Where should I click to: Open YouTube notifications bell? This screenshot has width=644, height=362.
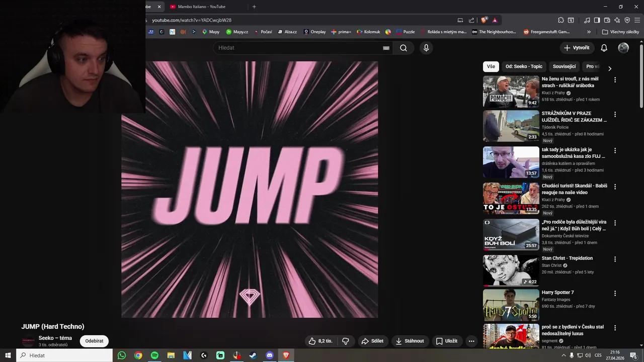pos(604,48)
